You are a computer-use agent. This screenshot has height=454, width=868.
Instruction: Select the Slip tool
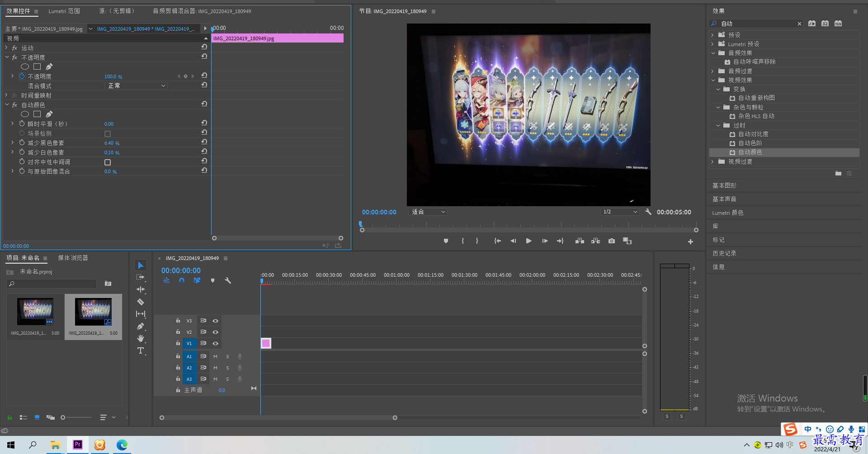[x=141, y=314]
